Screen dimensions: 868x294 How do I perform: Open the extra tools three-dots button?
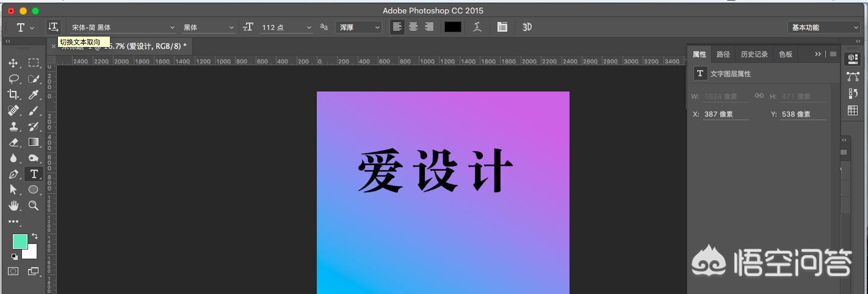pos(13,221)
